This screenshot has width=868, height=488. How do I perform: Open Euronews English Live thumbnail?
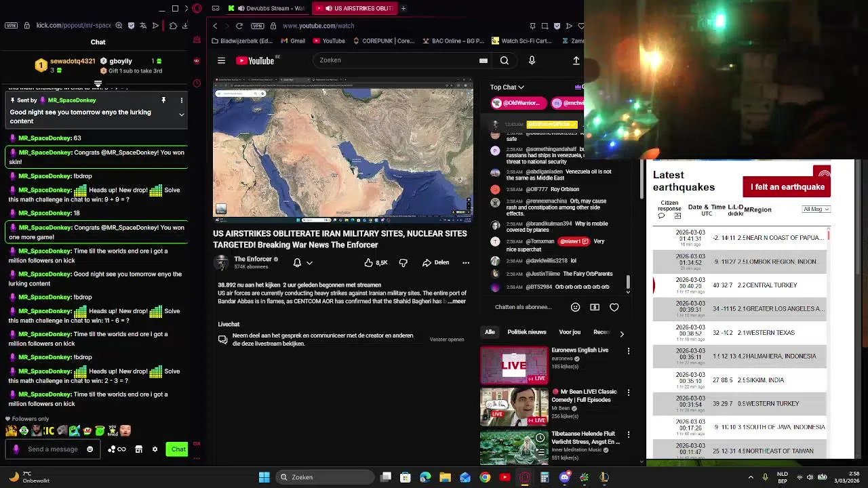point(514,365)
